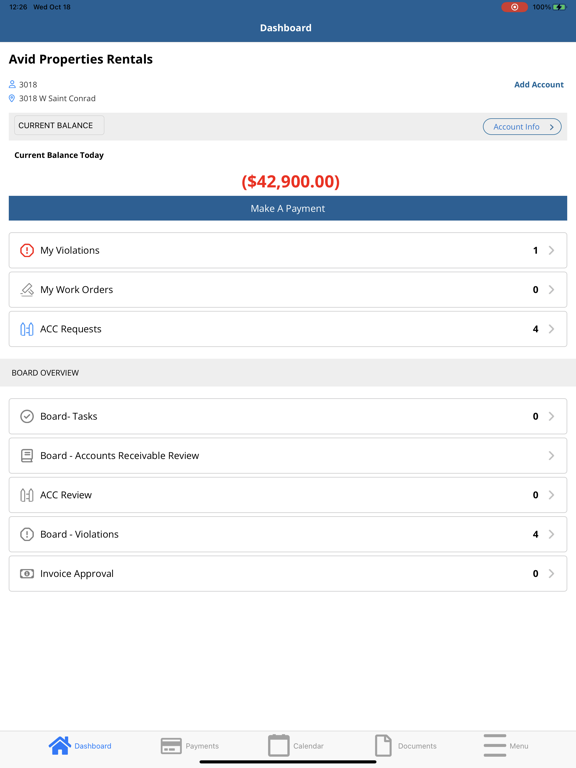Image resolution: width=576 pixels, height=768 pixels.
Task: Click the ACC Requests icon
Action: pos(27,329)
